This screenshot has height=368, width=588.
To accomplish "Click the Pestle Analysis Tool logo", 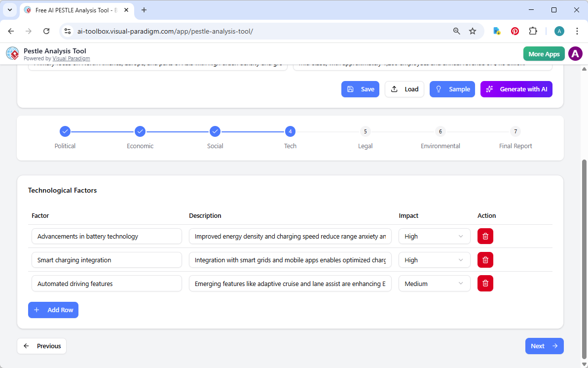I will [12, 53].
